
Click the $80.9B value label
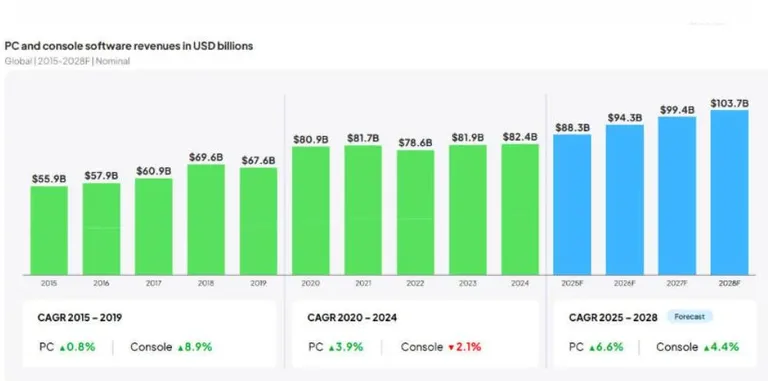[311, 139]
